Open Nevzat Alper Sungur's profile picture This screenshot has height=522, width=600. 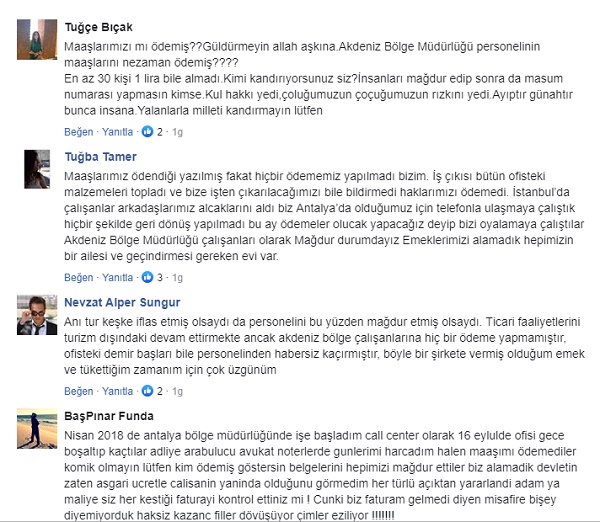(37, 315)
